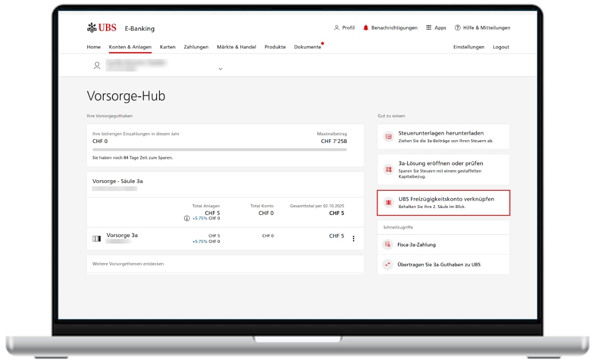Open the Vorsorge 3a account row
Image resolution: width=595 pixels, height=364 pixels.
point(122,235)
